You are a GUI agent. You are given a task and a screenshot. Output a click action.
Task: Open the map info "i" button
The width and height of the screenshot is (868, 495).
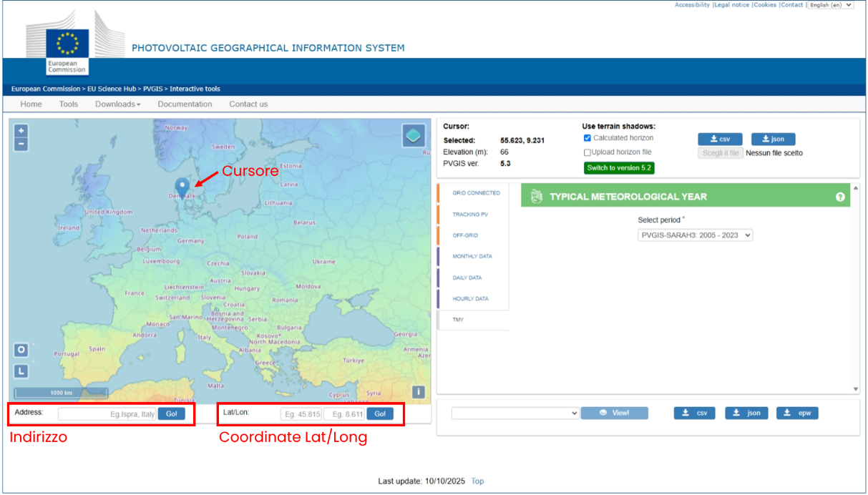click(419, 392)
